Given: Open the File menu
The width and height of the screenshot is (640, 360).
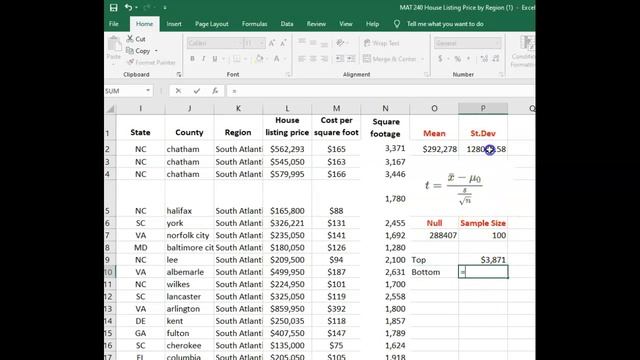Looking at the screenshot, I should (114, 24).
